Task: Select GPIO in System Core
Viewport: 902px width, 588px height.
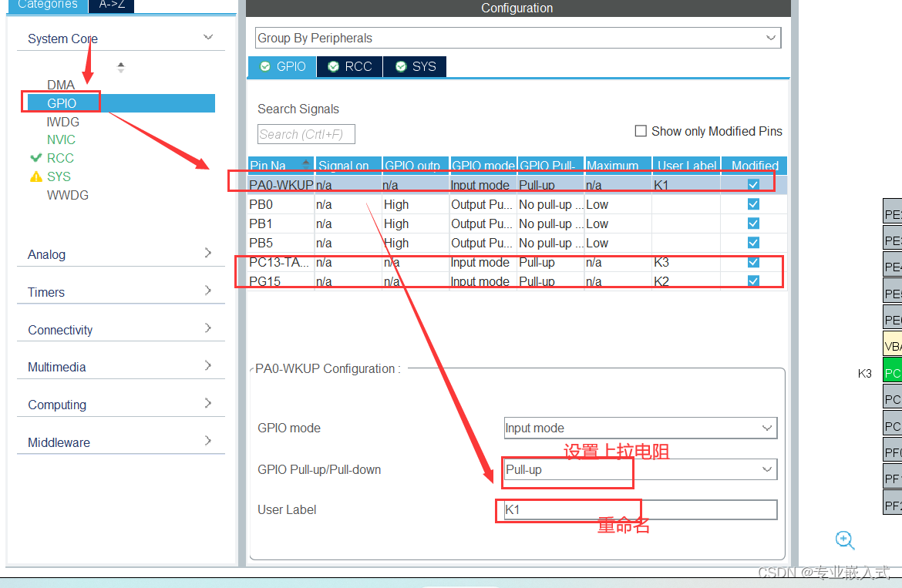Action: pyautogui.click(x=121, y=103)
